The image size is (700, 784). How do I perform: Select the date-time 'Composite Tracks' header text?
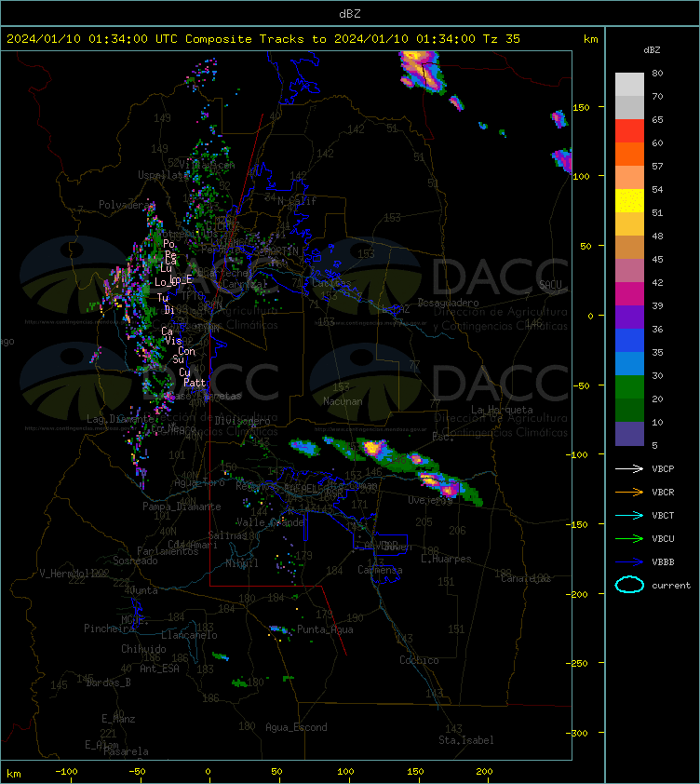[263, 39]
